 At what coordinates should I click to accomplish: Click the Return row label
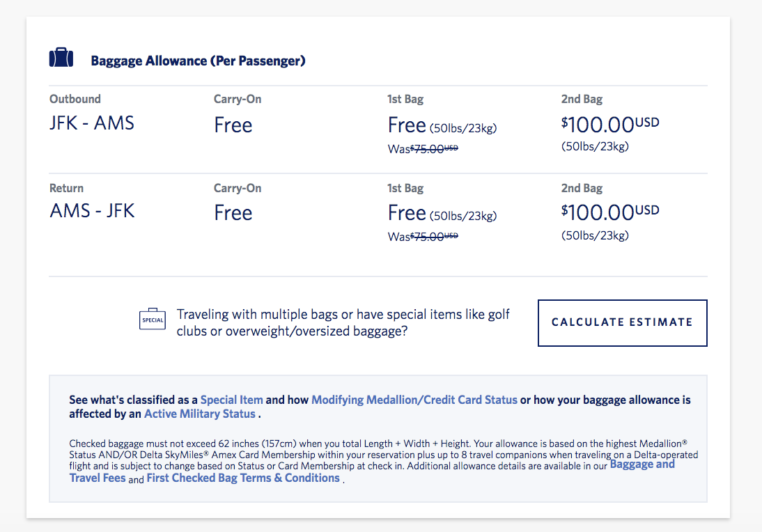pyautogui.click(x=65, y=187)
